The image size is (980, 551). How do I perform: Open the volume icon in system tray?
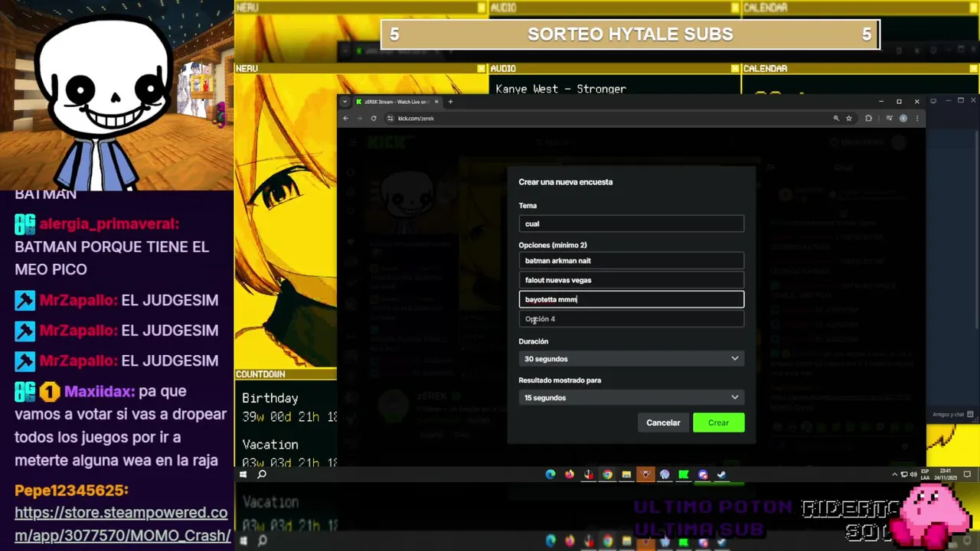pyautogui.click(x=913, y=474)
